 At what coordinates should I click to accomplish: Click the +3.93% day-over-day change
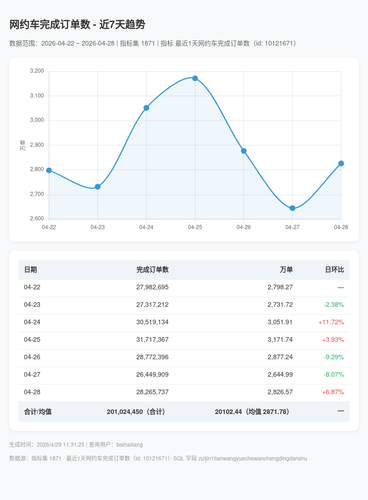coord(333,340)
